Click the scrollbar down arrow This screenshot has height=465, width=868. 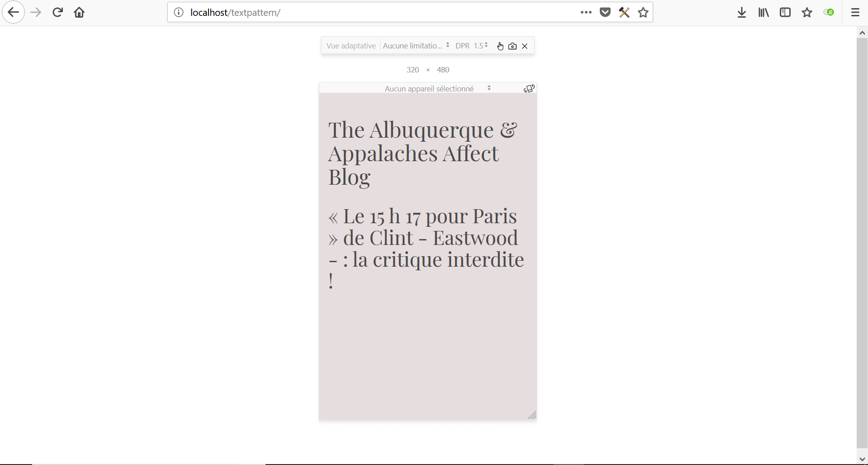click(x=862, y=459)
